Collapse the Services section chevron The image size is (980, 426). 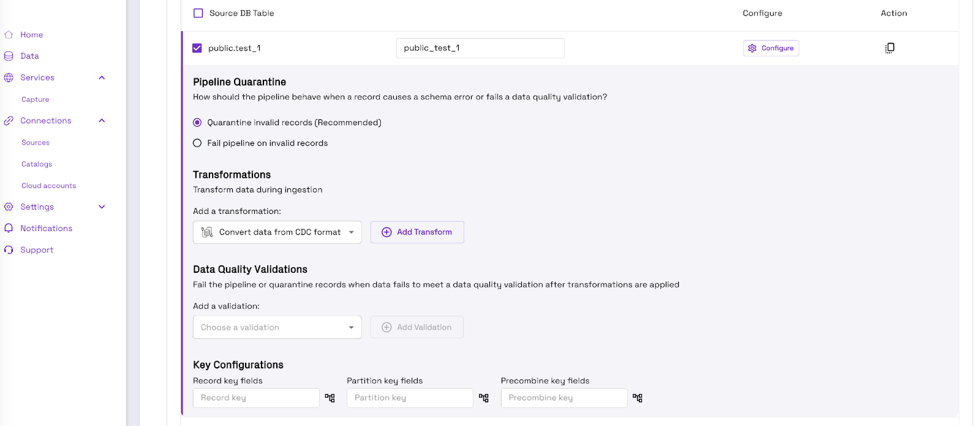coord(102,78)
